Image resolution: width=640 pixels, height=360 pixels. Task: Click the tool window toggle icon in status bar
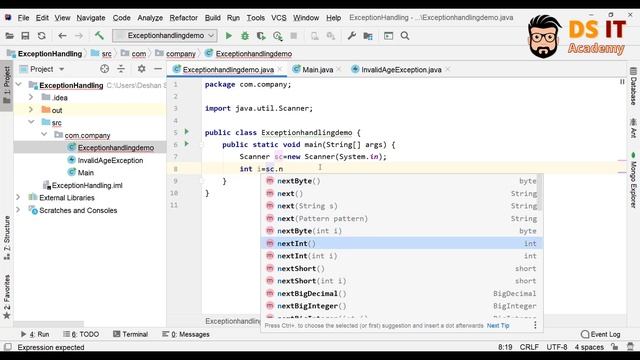point(7,347)
